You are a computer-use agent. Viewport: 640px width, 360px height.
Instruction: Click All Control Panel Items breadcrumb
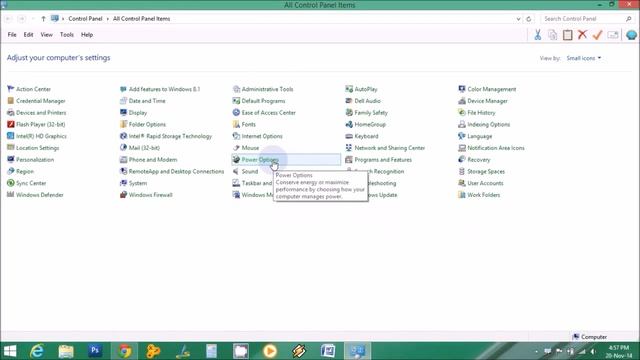tap(141, 19)
